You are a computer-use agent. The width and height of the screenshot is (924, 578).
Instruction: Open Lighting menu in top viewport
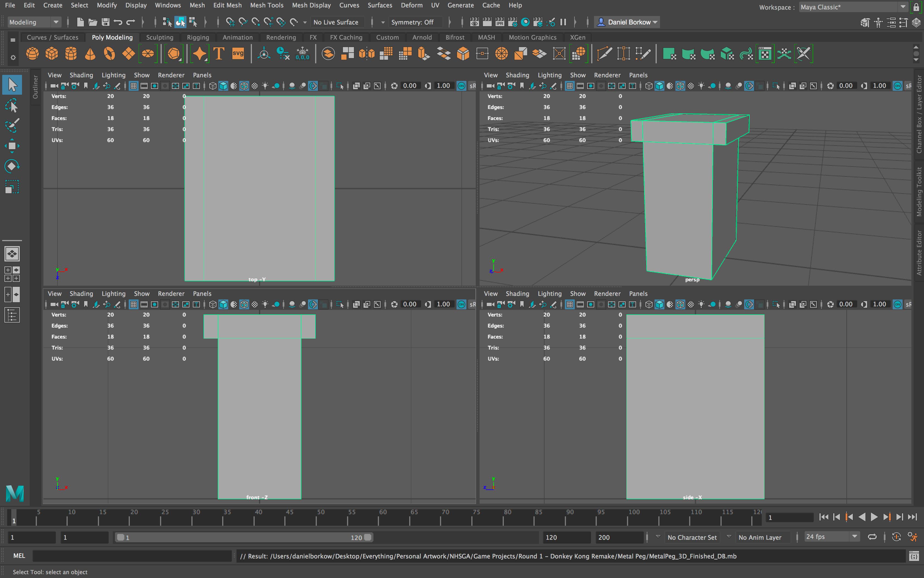pos(113,75)
